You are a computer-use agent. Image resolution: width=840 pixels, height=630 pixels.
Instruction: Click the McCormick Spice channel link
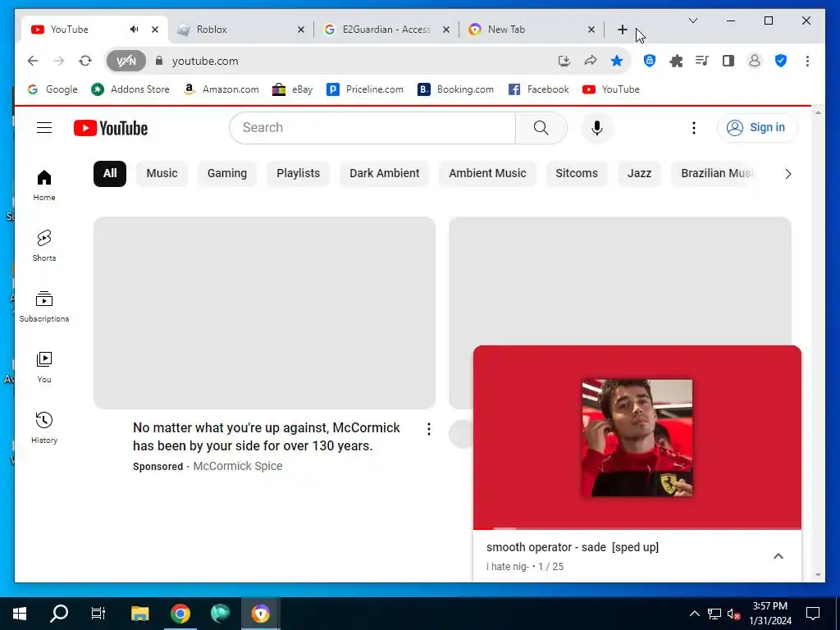[x=237, y=466]
